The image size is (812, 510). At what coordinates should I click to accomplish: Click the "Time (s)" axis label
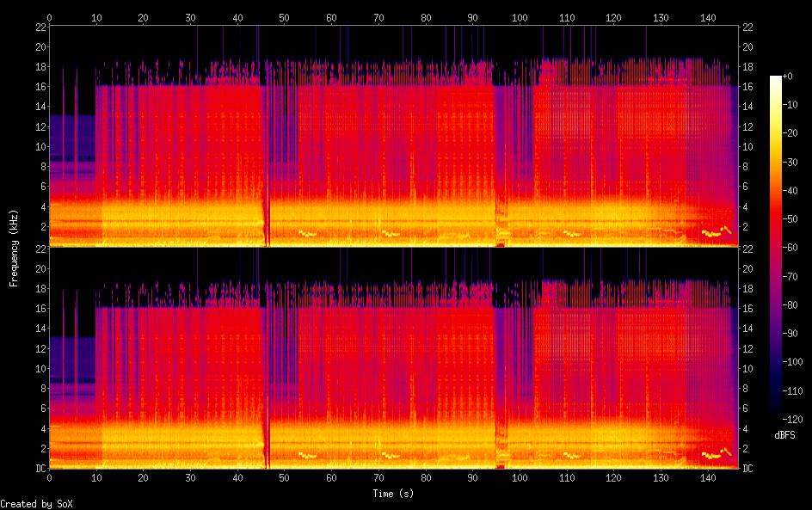[x=394, y=494]
